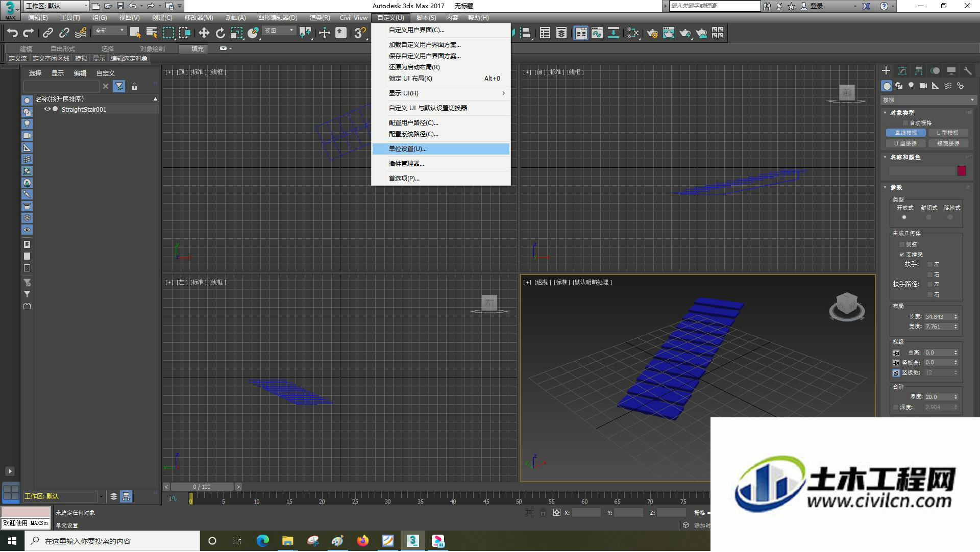980x552 pixels.
Task: Choose 自定义用户界面(C)... menu entry
Action: click(441, 30)
